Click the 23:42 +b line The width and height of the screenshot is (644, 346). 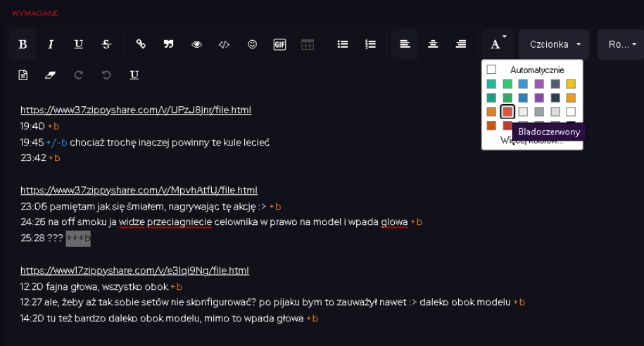[x=40, y=158]
